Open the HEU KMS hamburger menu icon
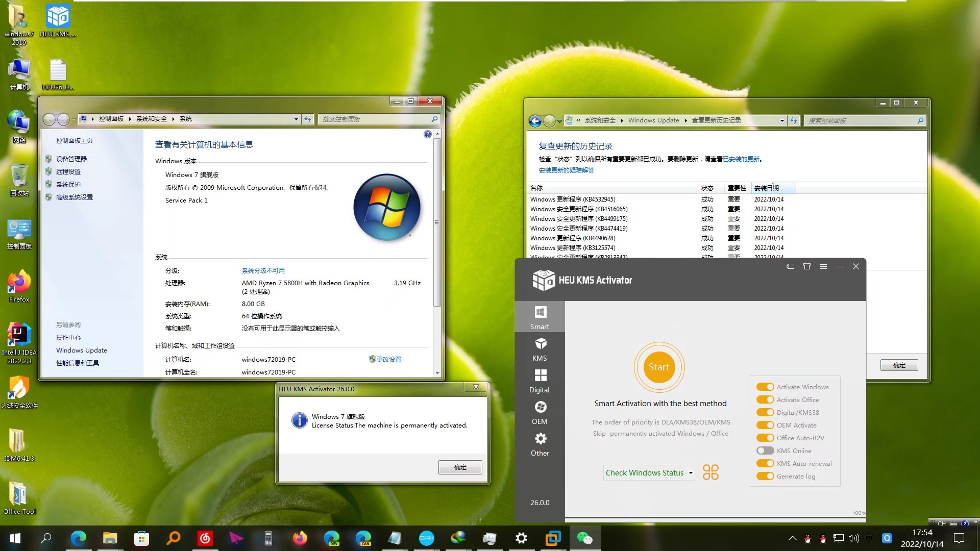The image size is (980, 551). pyautogui.click(x=823, y=266)
